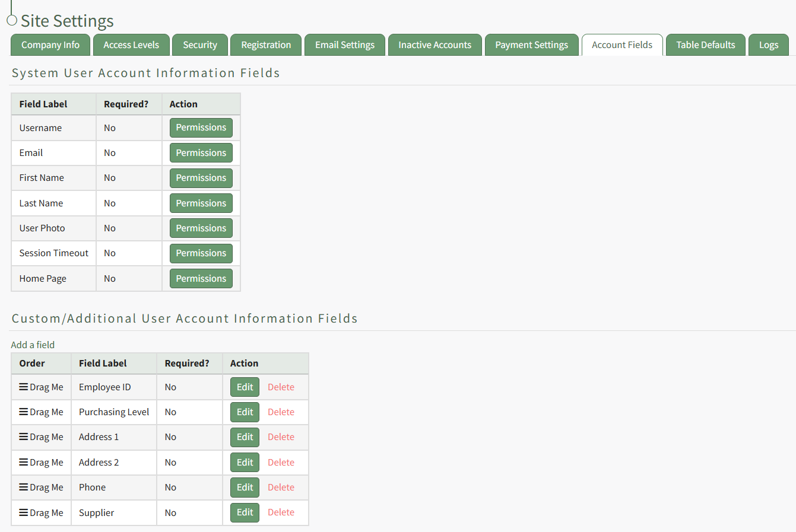This screenshot has width=796, height=532.
Task: Click the drag handle icon for Purchasing Level
Action: pos(24,412)
